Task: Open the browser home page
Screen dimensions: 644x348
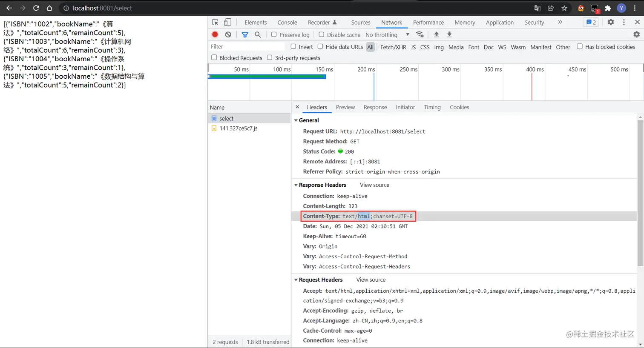Action: click(49, 8)
